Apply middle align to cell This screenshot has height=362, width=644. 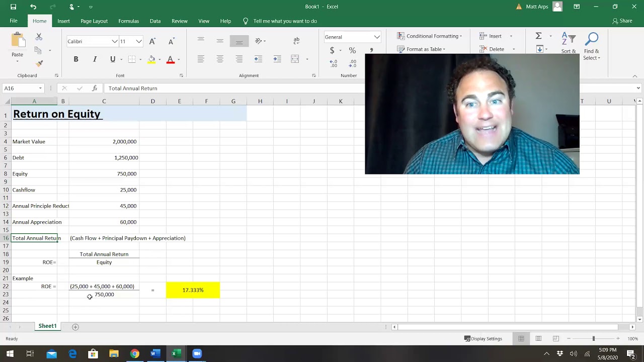[220, 41]
